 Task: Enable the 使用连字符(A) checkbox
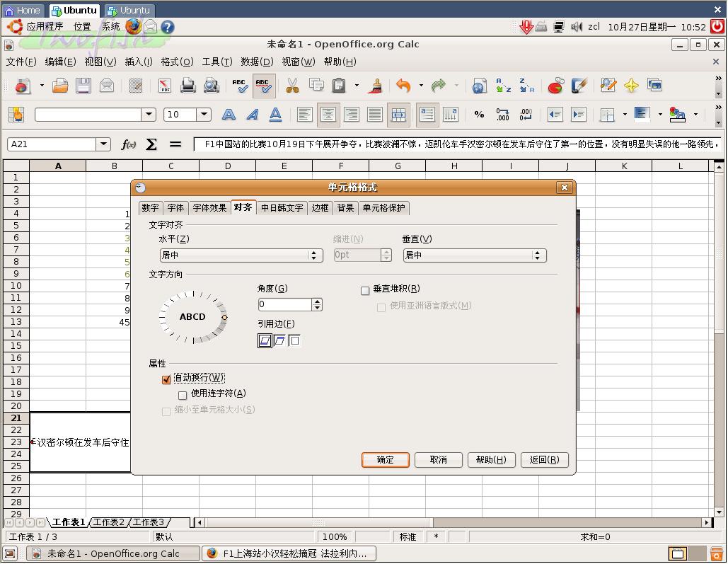click(x=183, y=396)
